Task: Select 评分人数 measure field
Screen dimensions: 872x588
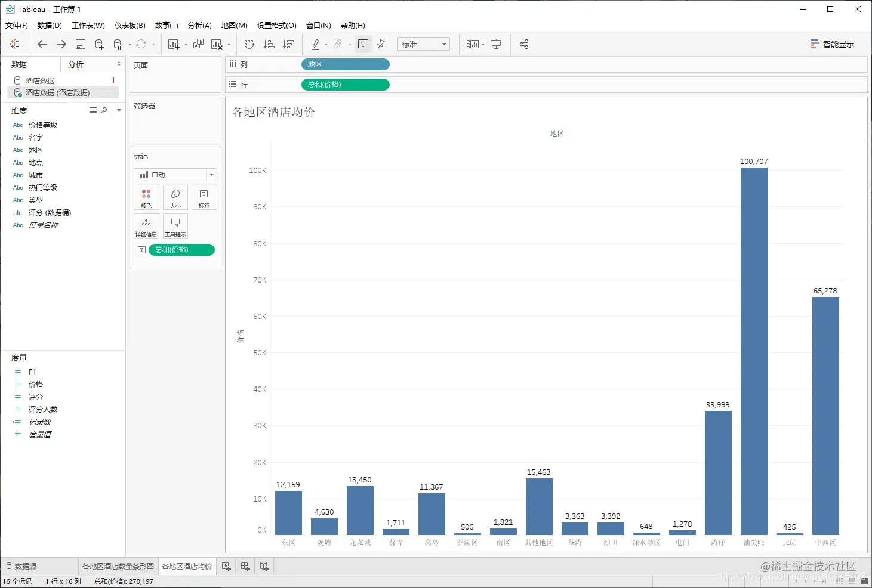Action: tap(43, 410)
